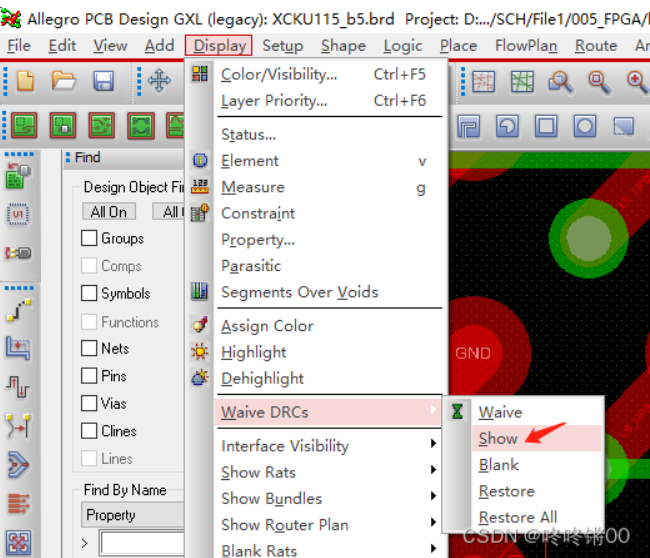Check the Symbols checkbox
The image size is (650, 558).
89,293
